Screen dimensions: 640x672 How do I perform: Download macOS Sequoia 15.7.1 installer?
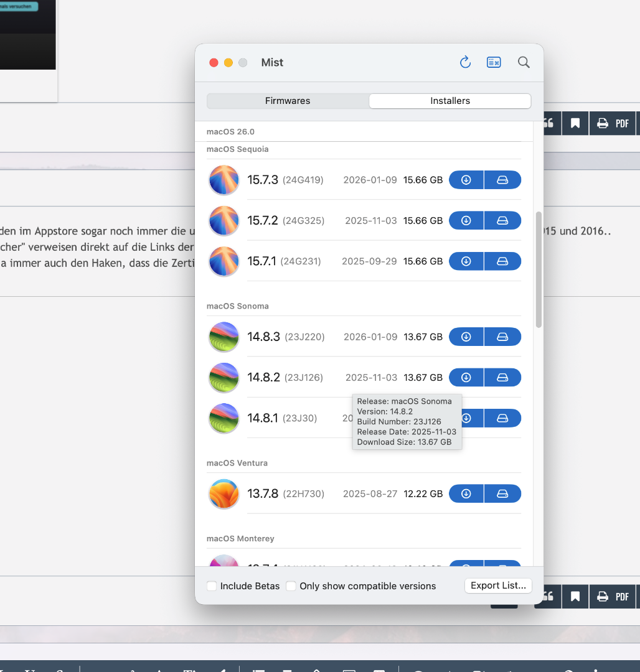466,261
